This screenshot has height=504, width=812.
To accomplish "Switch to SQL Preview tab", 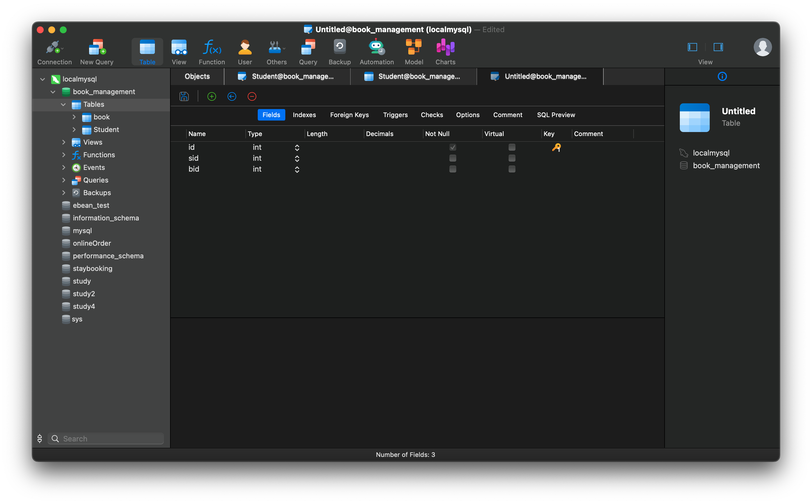I will (556, 115).
